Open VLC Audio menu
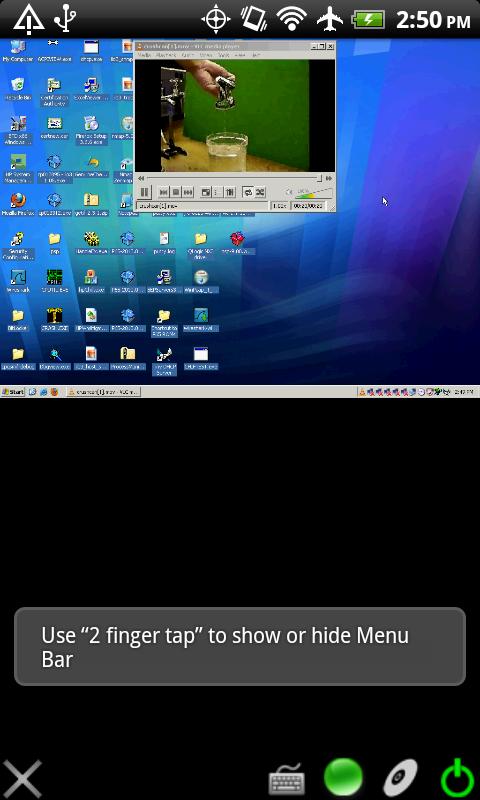The width and height of the screenshot is (480, 800). (187, 55)
